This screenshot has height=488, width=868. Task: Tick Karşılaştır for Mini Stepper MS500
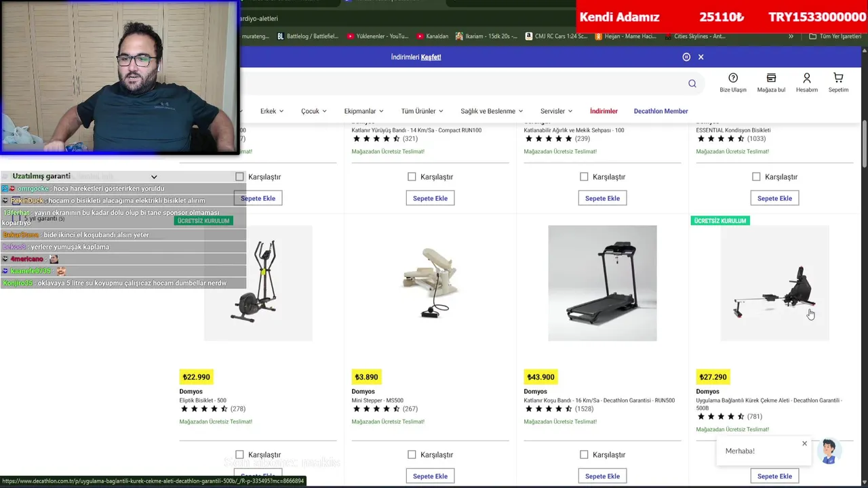point(412,455)
